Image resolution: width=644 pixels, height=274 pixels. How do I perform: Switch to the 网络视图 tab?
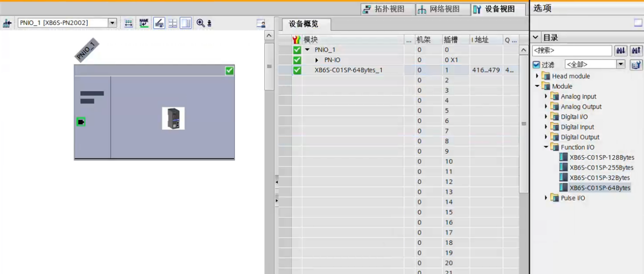(x=439, y=9)
